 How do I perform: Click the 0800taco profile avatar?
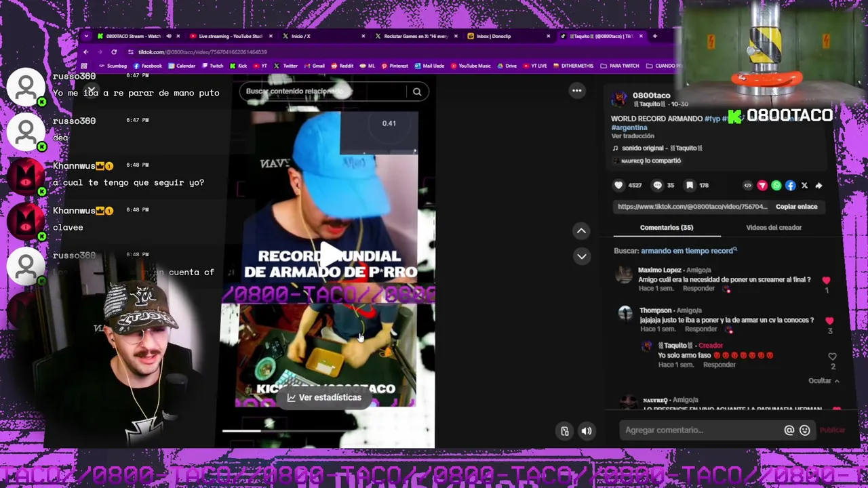pos(619,99)
